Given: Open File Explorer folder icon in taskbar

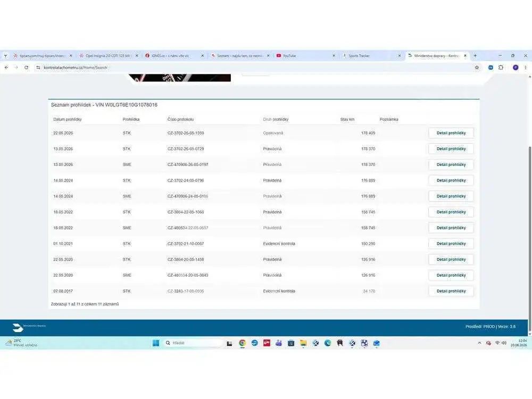Looking at the screenshot, I should coord(303,343).
